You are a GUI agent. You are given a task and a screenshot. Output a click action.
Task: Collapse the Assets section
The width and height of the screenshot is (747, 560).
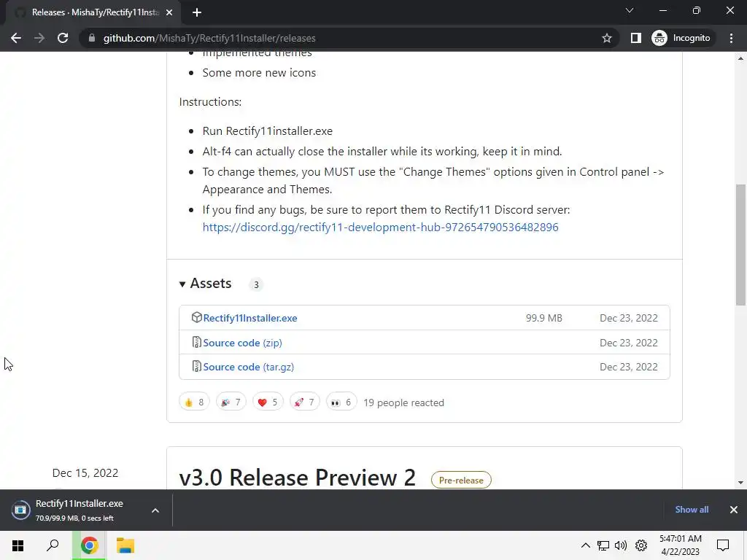click(205, 284)
